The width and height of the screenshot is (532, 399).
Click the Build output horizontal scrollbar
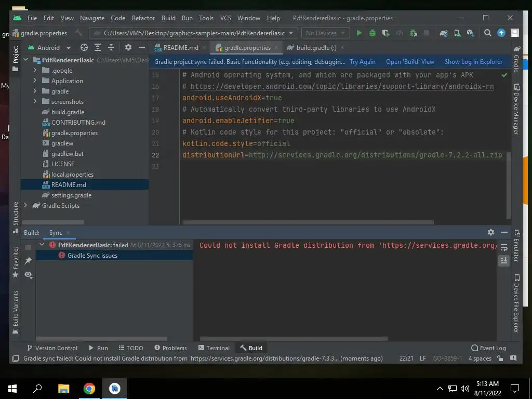point(294,338)
